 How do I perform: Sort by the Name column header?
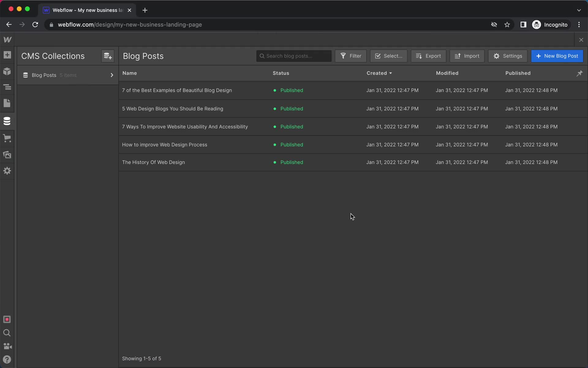130,73
